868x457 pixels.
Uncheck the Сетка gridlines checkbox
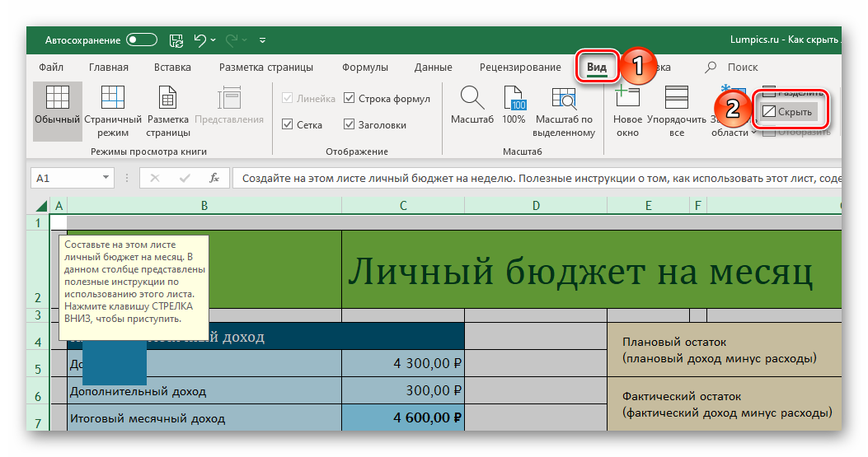tap(288, 125)
